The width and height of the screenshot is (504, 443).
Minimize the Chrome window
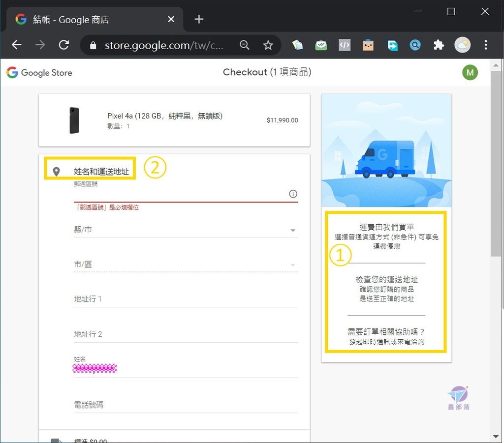click(418, 11)
